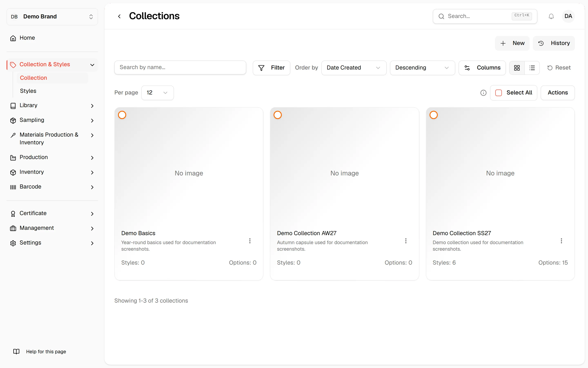Switch to grid view layout
The width and height of the screenshot is (588, 368).
coord(517,68)
